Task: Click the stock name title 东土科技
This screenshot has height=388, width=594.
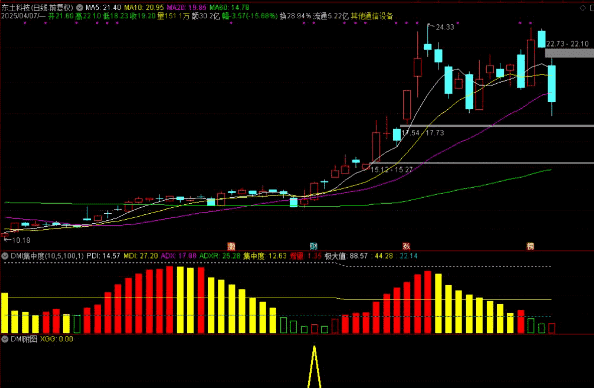Action: (15, 8)
